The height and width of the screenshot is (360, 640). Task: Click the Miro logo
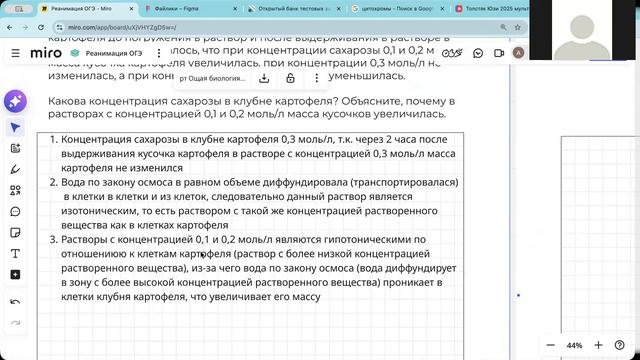pos(46,53)
